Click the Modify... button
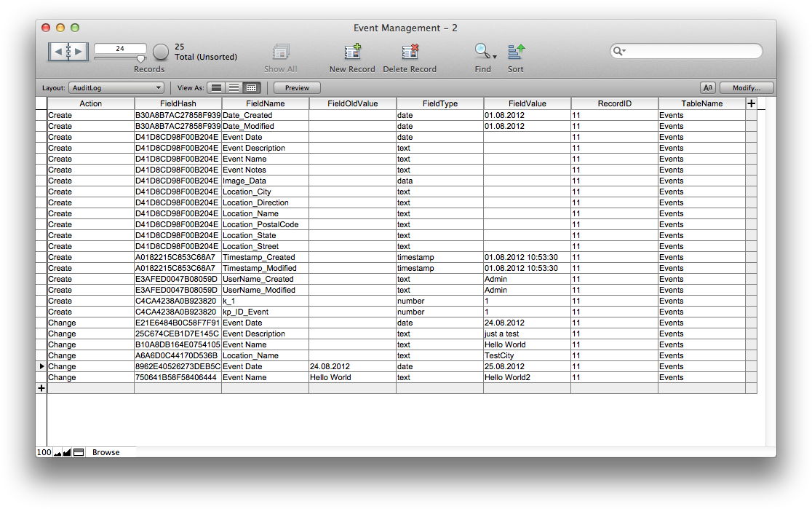Image resolution: width=812 pixels, height=509 pixels. coord(747,87)
